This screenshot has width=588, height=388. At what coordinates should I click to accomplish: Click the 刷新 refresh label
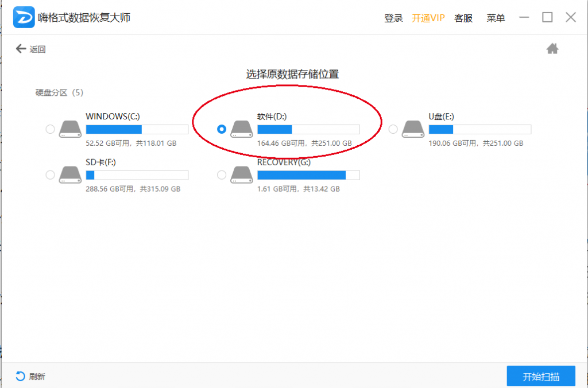click(x=37, y=377)
